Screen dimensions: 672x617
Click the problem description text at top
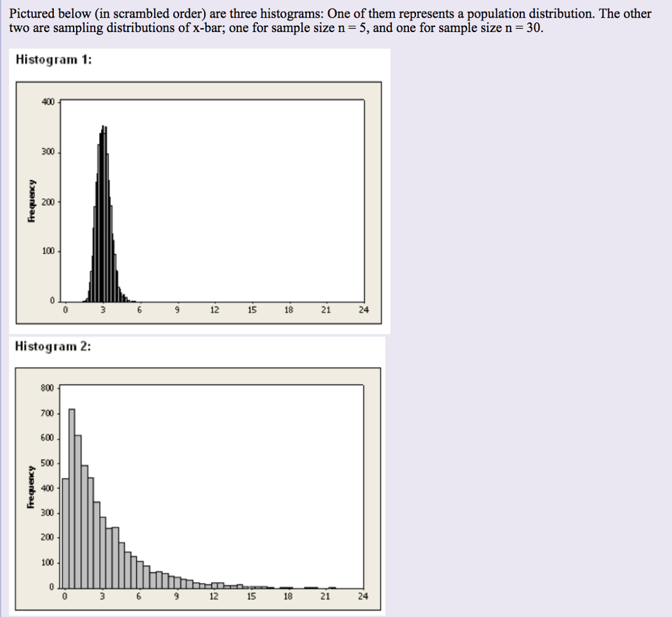[x=330, y=20]
